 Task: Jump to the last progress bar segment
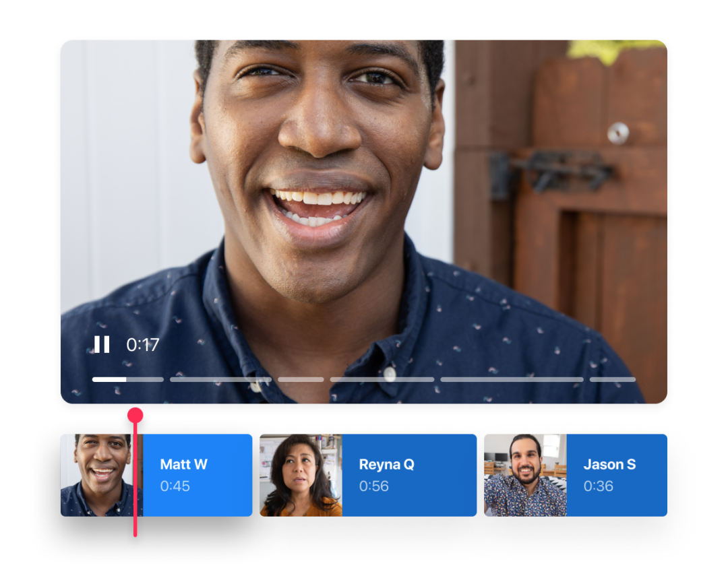(x=612, y=380)
